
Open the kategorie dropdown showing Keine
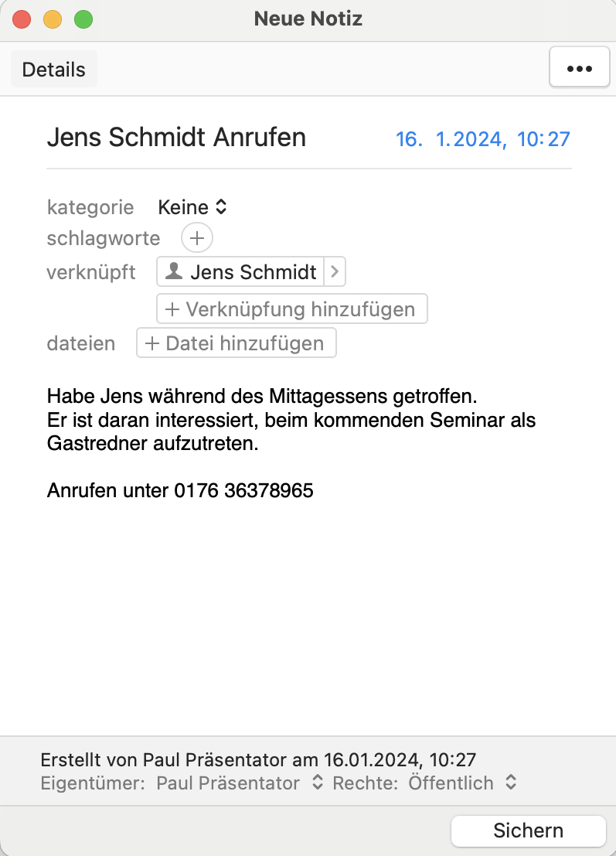(192, 207)
